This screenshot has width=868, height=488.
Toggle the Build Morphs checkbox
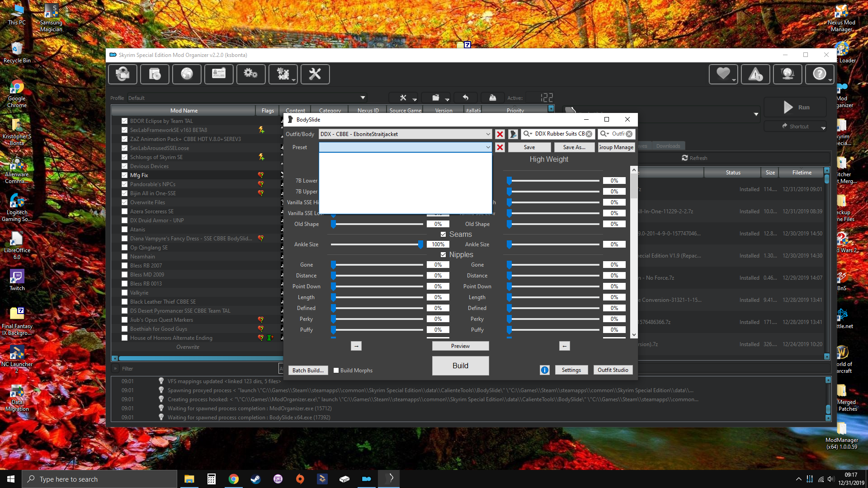tap(336, 371)
